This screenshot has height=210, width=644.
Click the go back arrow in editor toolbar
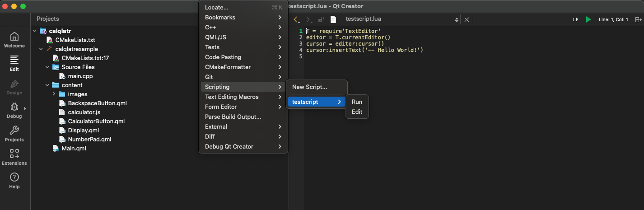[x=296, y=19]
